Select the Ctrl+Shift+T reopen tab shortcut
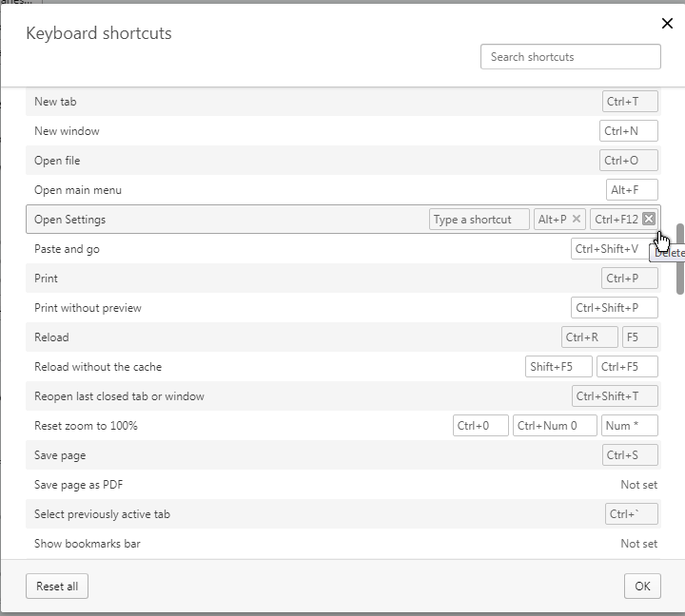The width and height of the screenshot is (685, 616). pos(615,396)
